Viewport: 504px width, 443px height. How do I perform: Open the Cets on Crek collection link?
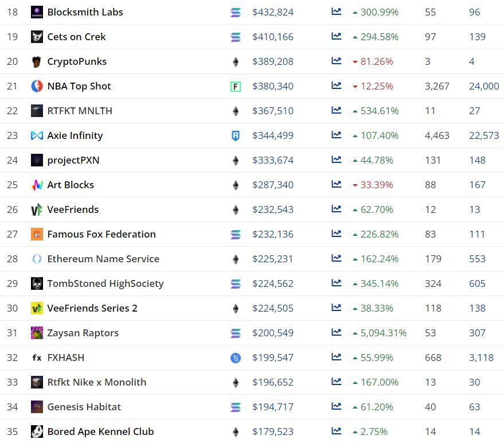76,37
